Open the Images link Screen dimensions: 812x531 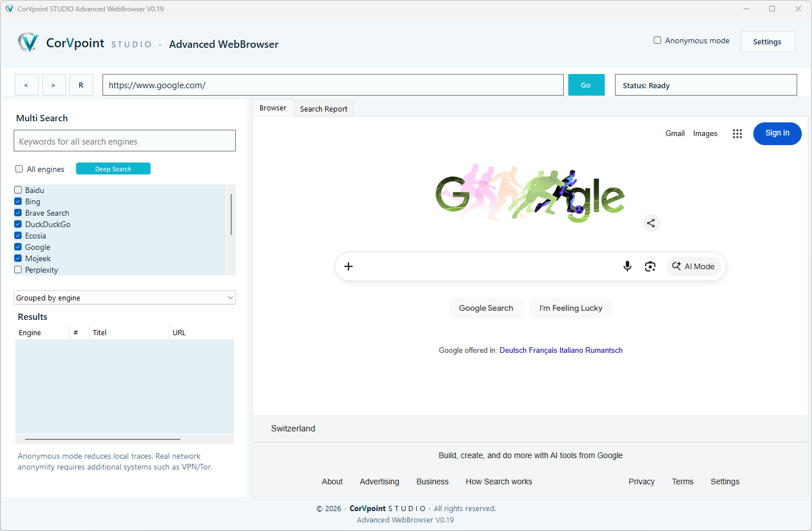click(705, 133)
